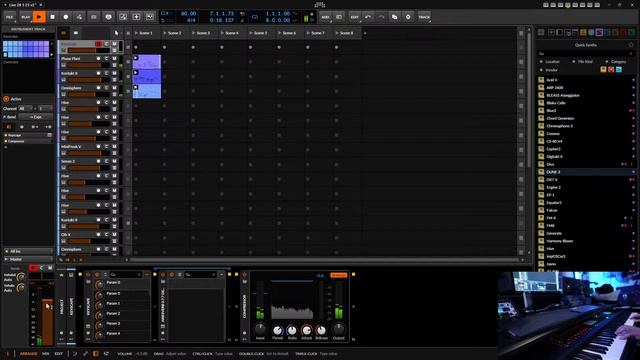Arm record on Serum 2 track
This screenshot has width=640, height=360.
point(98,161)
